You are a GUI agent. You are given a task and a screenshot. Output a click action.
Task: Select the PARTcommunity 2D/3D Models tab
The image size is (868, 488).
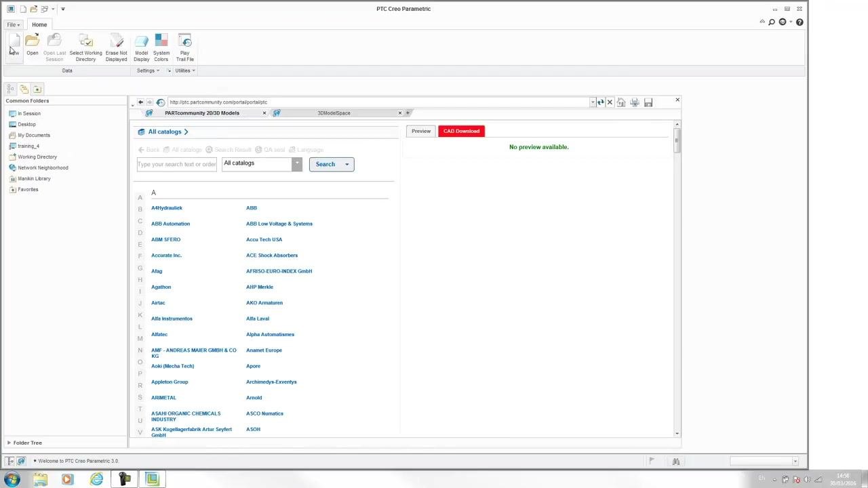(x=202, y=113)
